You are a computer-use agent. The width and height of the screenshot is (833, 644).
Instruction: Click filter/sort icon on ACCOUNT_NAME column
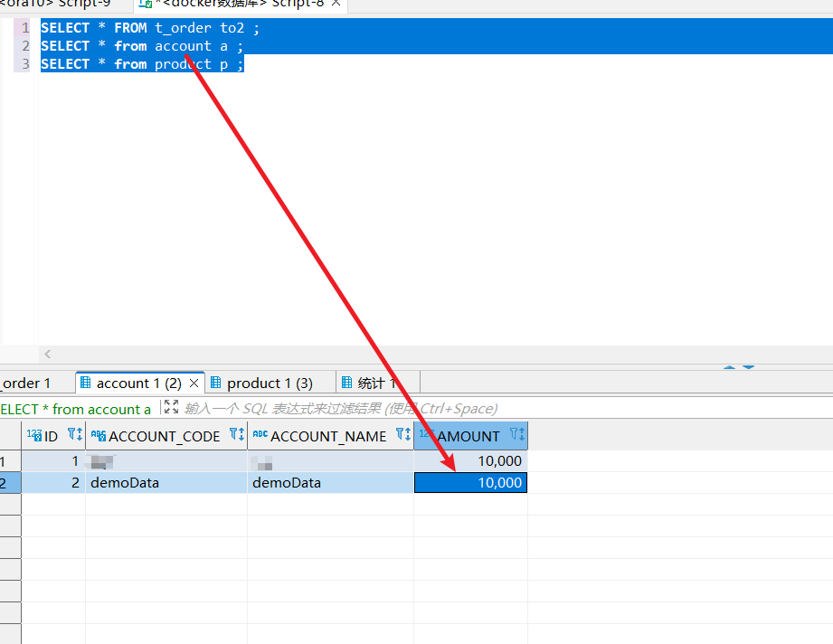pos(403,435)
